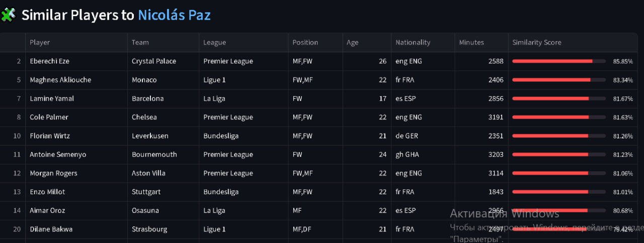Sort by the Nationality column header
Image resolution: width=644 pixels, height=243 pixels.
click(413, 43)
